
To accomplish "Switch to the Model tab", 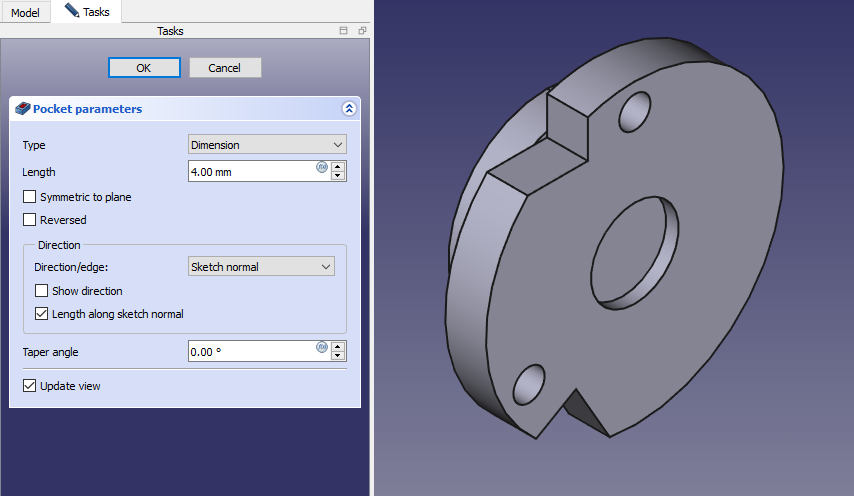I will click(x=25, y=13).
